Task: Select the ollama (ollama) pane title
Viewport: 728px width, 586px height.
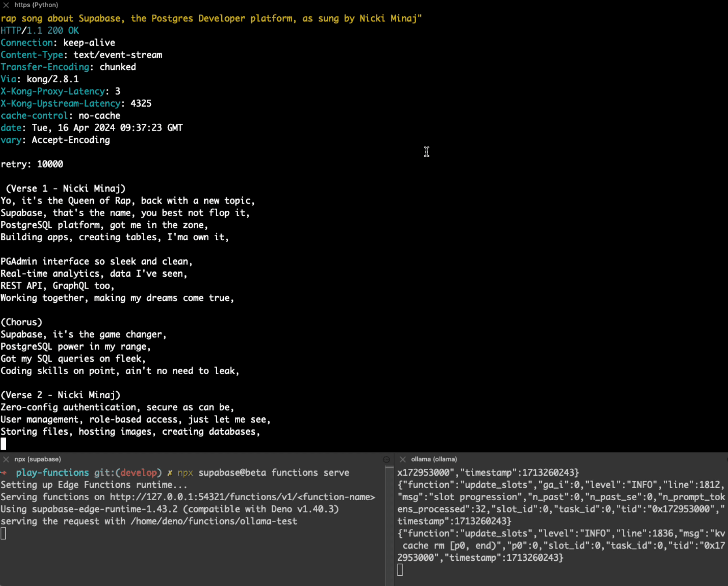Action: point(434,459)
